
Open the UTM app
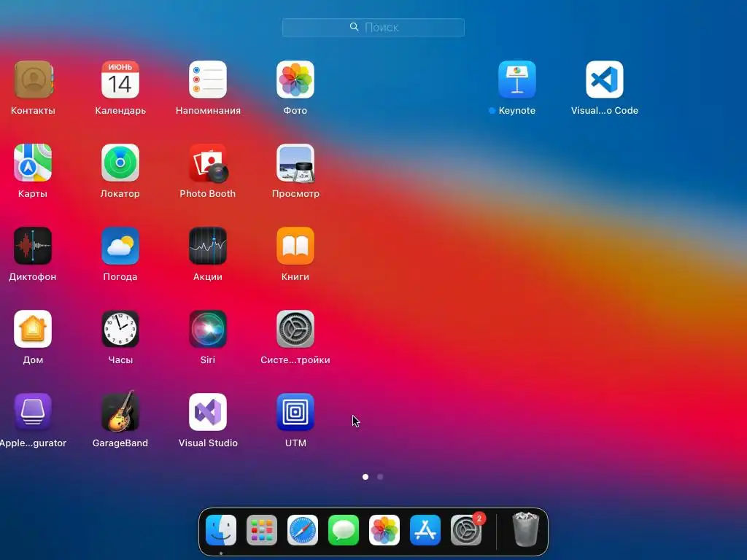tap(295, 412)
